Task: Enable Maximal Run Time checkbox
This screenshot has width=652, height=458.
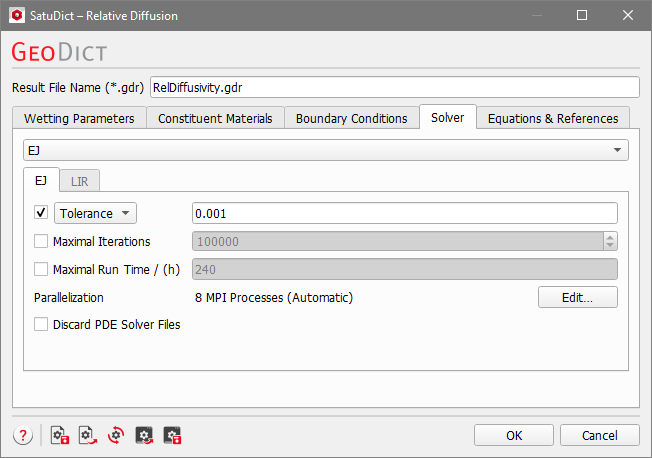Action: (41, 269)
